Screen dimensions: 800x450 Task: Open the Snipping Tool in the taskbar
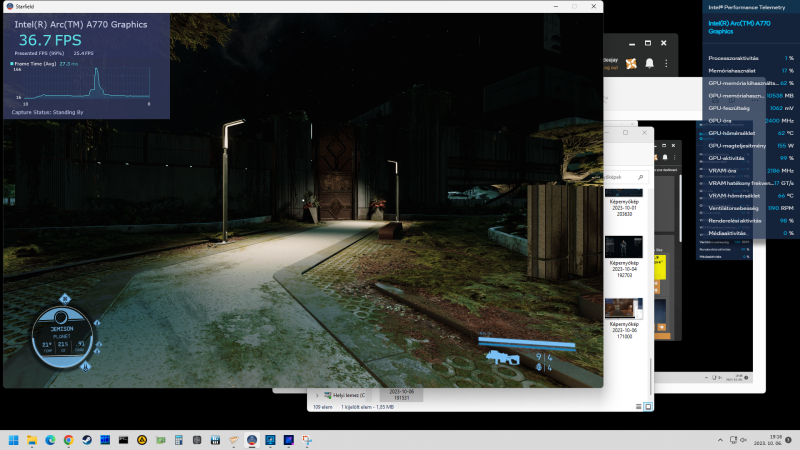pos(307,440)
